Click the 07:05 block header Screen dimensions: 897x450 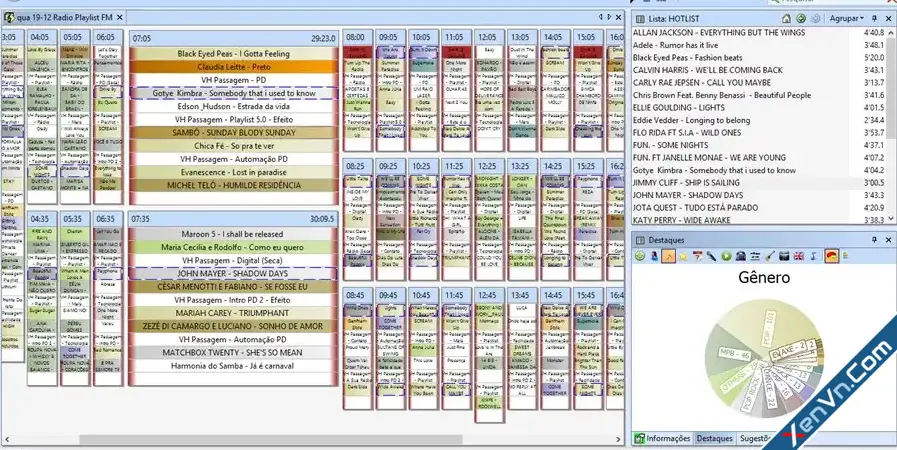click(233, 38)
